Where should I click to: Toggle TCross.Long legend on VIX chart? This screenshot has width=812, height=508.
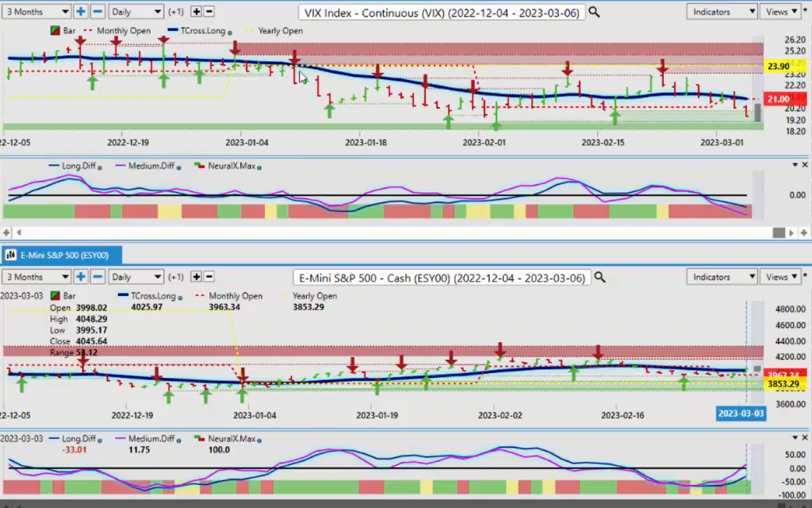click(197, 31)
